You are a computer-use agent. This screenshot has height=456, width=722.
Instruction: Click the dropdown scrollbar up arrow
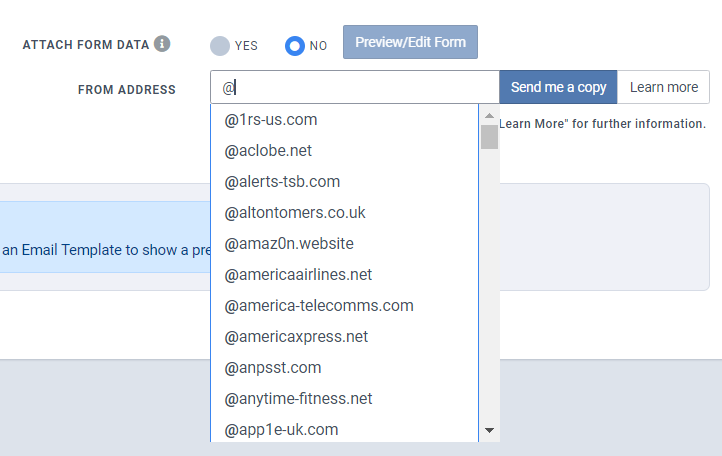click(x=489, y=116)
